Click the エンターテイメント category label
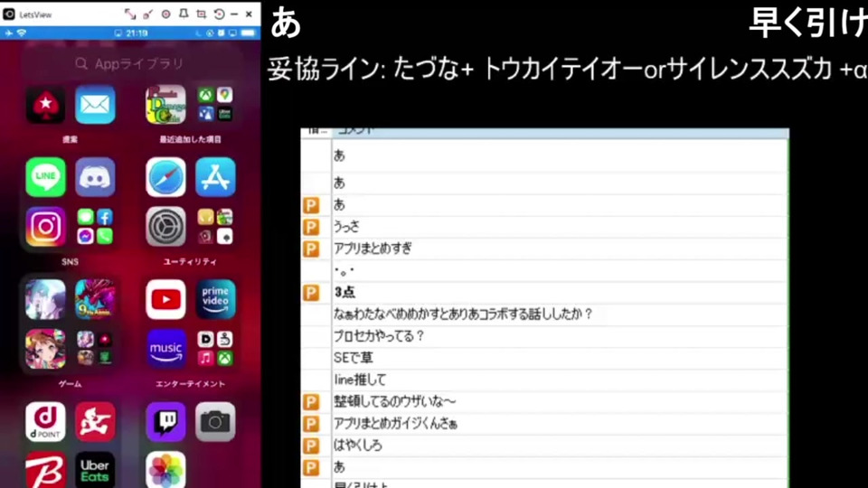The image size is (868, 488). [191, 384]
